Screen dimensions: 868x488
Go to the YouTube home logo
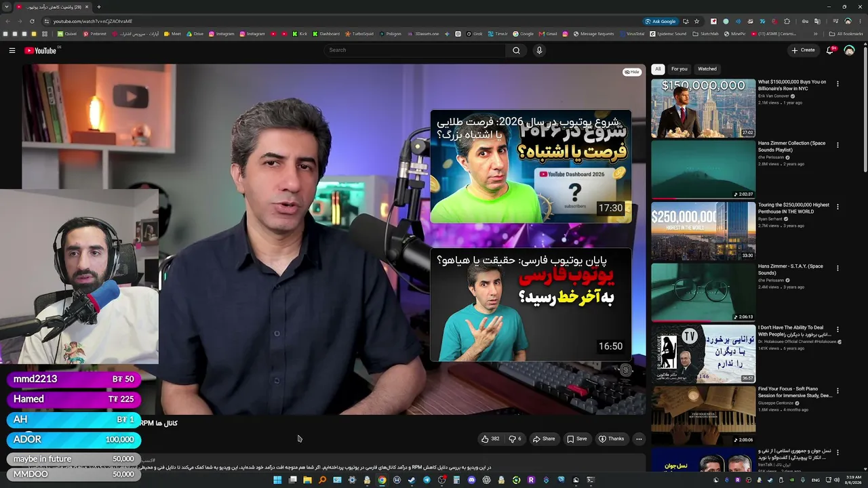point(40,50)
